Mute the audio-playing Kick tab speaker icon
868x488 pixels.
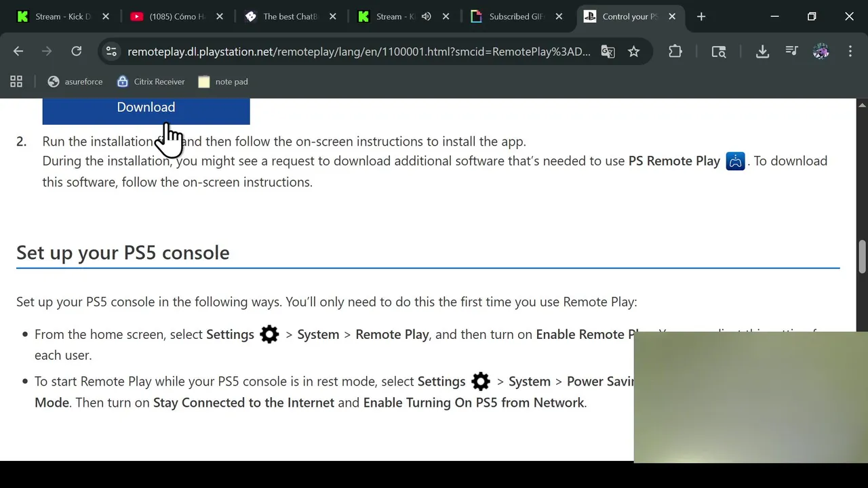(426, 16)
